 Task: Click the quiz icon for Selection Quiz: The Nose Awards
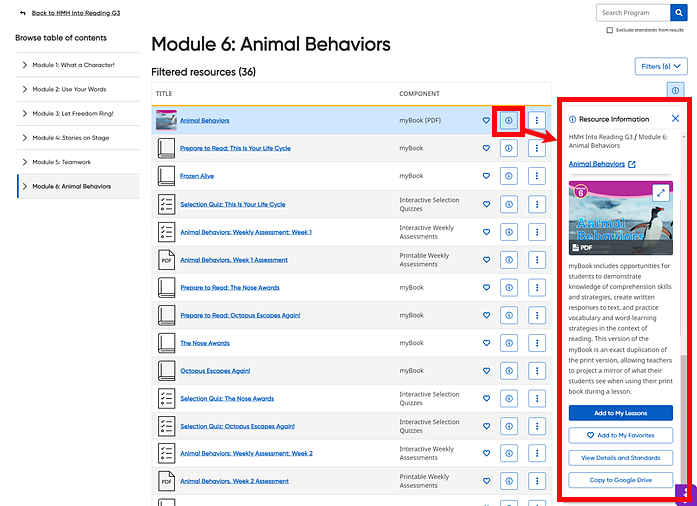click(x=166, y=398)
